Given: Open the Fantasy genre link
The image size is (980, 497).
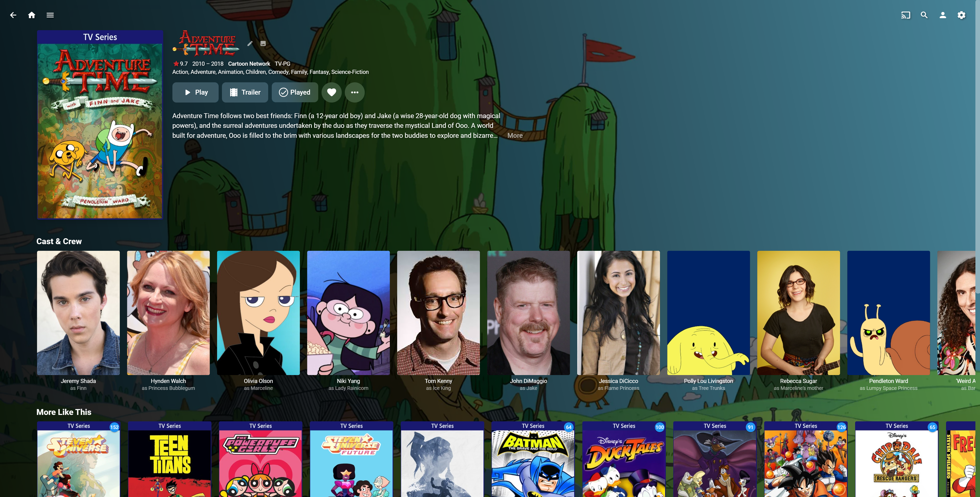Looking at the screenshot, I should click(x=319, y=72).
